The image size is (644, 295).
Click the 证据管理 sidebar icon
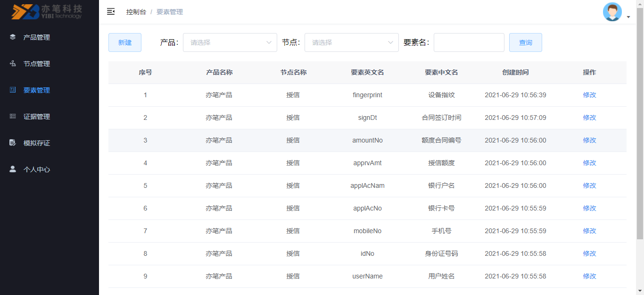(13, 116)
